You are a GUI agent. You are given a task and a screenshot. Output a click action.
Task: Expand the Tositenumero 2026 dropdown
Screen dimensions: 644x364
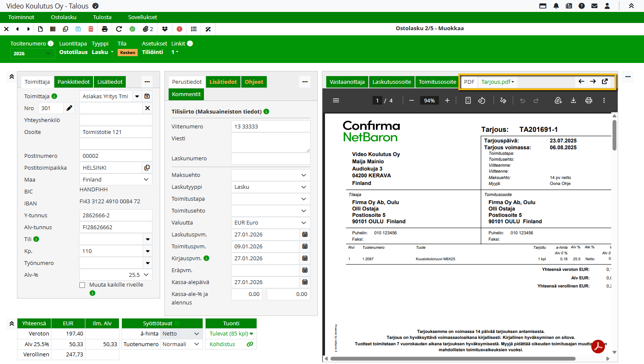click(x=32, y=54)
